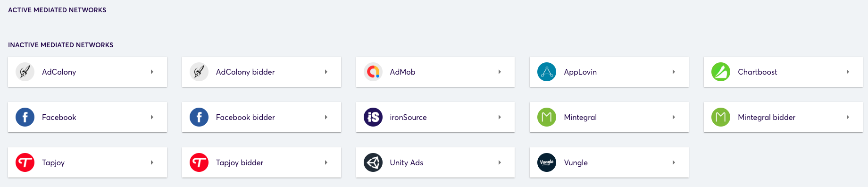
Task: Open the AdColony network label
Action: [59, 72]
